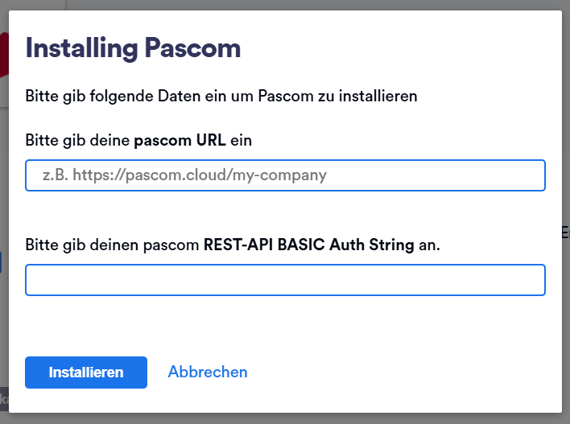Image resolution: width=570 pixels, height=424 pixels.
Task: Focus the REST-API BASIC Auth String field
Action: 285,280
